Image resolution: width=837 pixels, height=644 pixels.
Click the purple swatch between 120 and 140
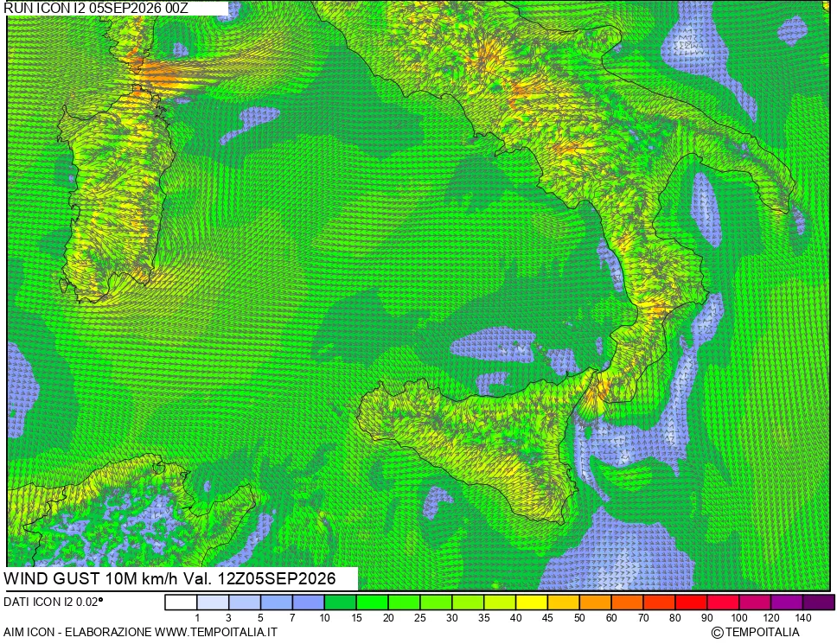pos(787,603)
